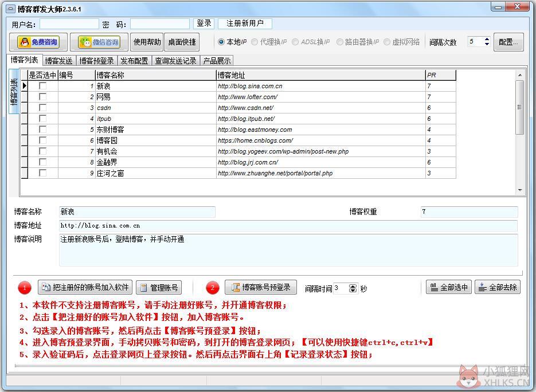The image size is (536, 392).
Task: Click the 博客权重 field
Action: (470, 212)
